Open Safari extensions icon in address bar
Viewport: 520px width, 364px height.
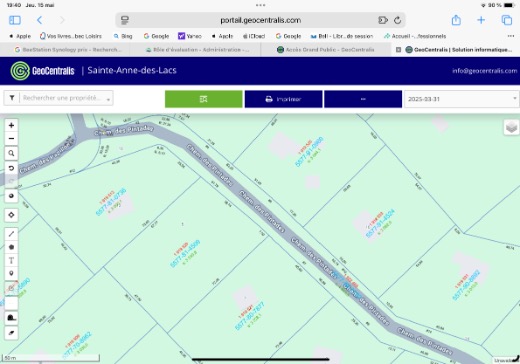pos(383,20)
